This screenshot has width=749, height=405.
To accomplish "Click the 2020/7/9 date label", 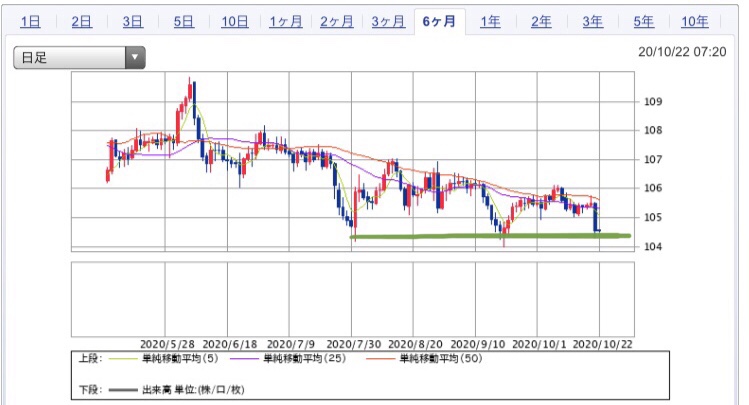I will click(291, 344).
